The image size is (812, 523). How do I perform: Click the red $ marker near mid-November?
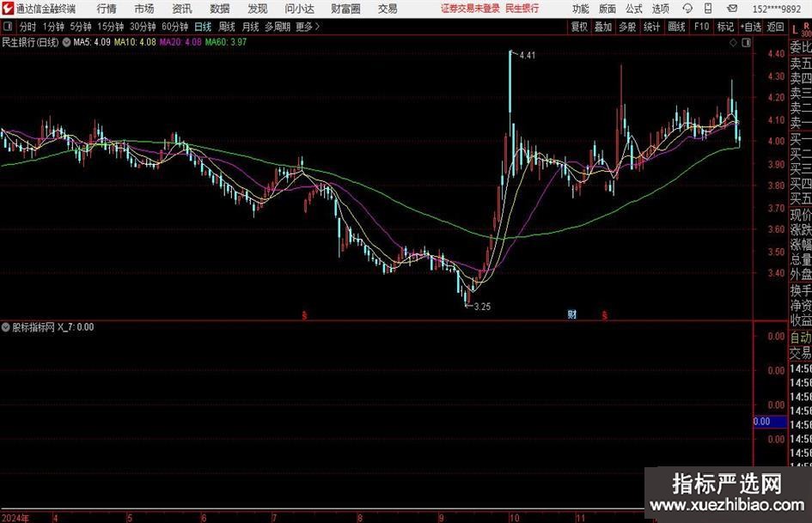coord(604,315)
